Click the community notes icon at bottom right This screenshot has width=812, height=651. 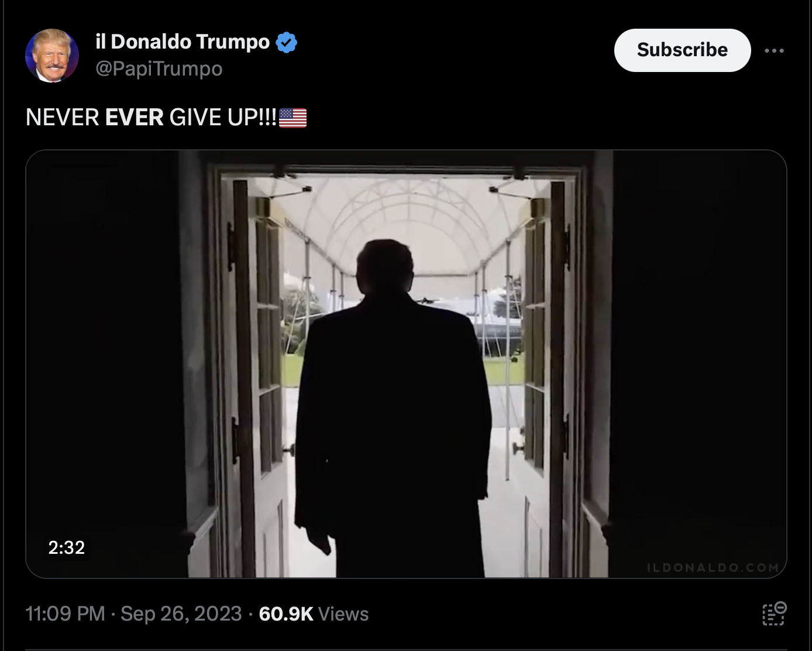point(774,614)
